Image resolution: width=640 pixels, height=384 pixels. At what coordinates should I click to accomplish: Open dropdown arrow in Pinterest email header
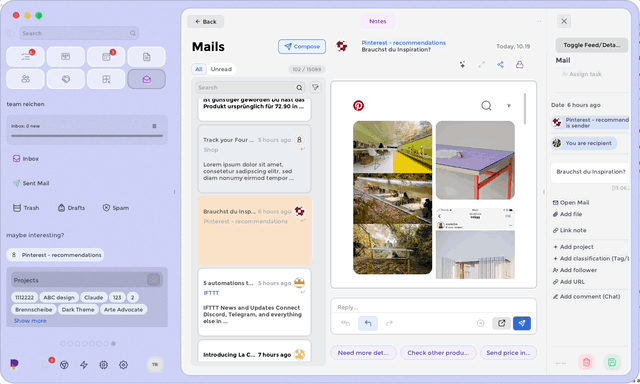[x=509, y=106]
